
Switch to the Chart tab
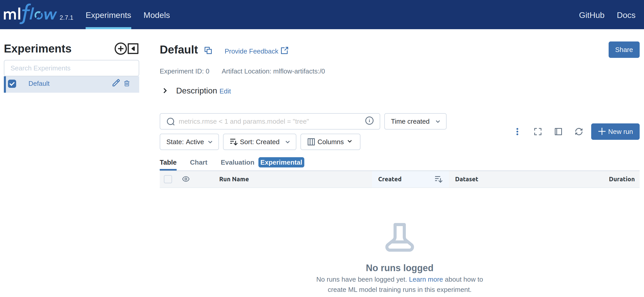[x=198, y=162]
